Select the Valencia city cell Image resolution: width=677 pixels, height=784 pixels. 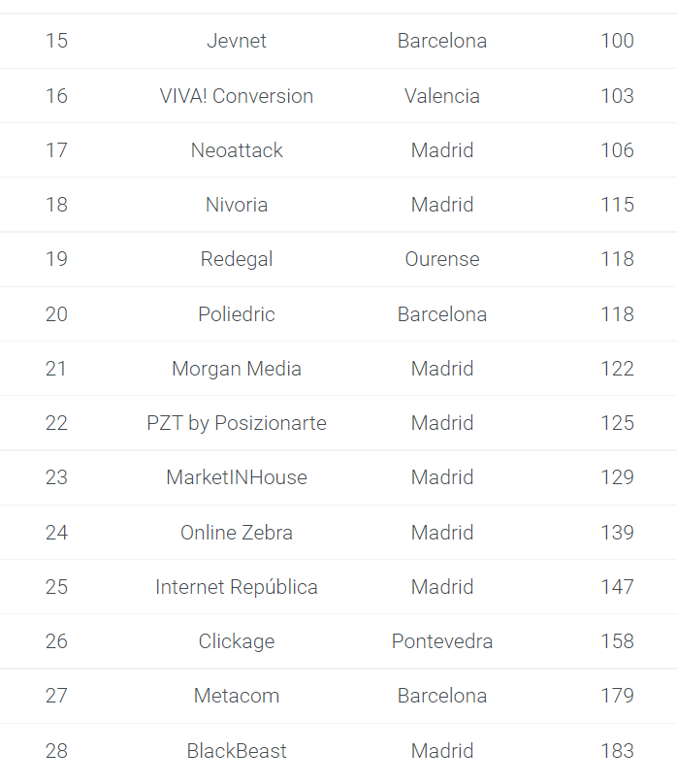[442, 96]
